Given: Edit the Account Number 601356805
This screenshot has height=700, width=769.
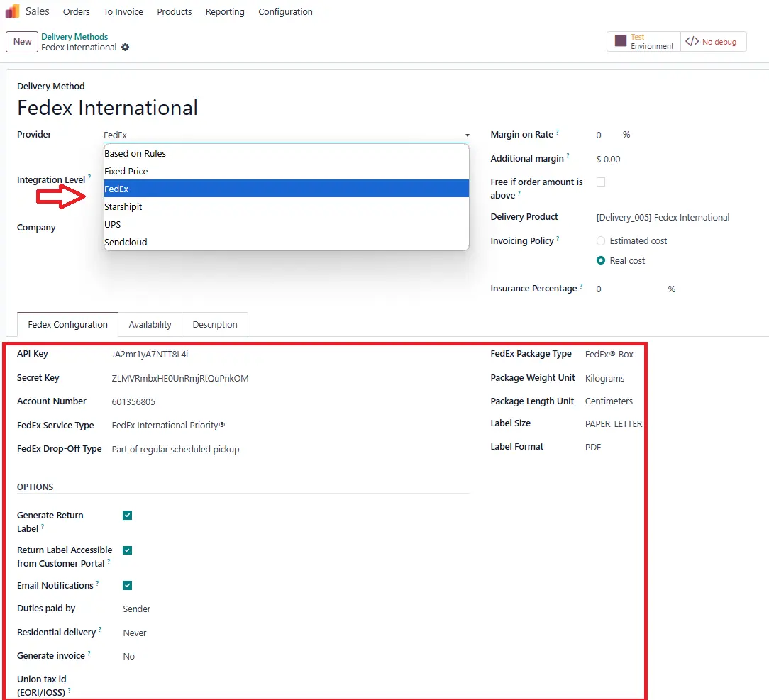Looking at the screenshot, I should (x=133, y=401).
